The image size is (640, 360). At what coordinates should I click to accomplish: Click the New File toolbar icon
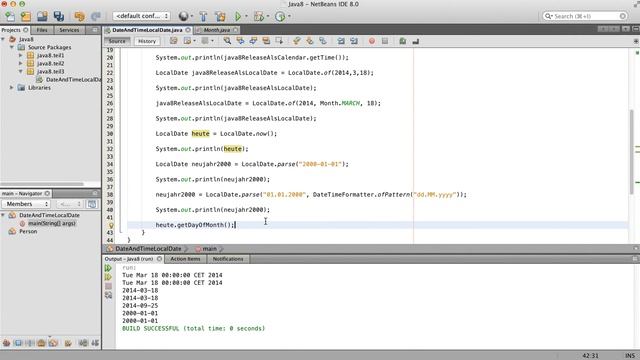click(x=10, y=16)
